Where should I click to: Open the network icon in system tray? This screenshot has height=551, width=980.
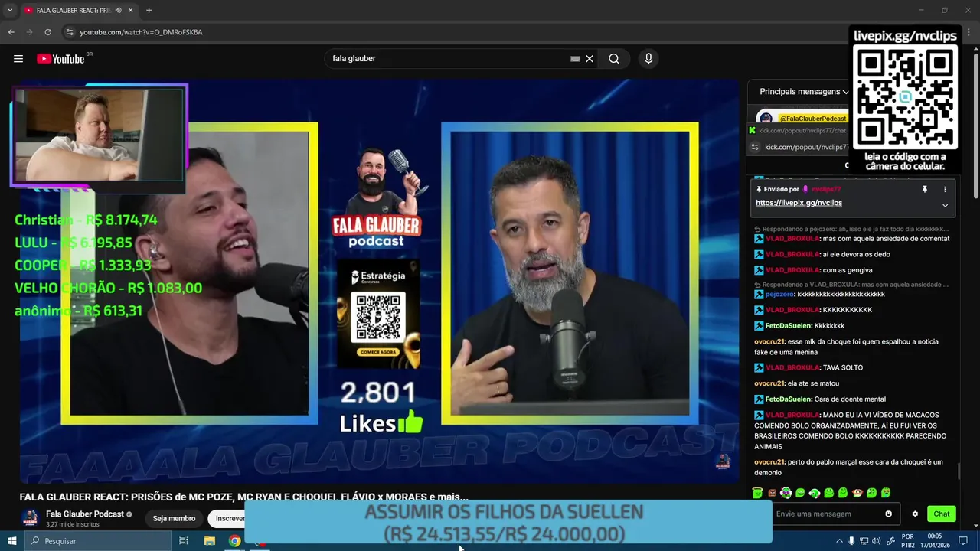click(x=864, y=541)
